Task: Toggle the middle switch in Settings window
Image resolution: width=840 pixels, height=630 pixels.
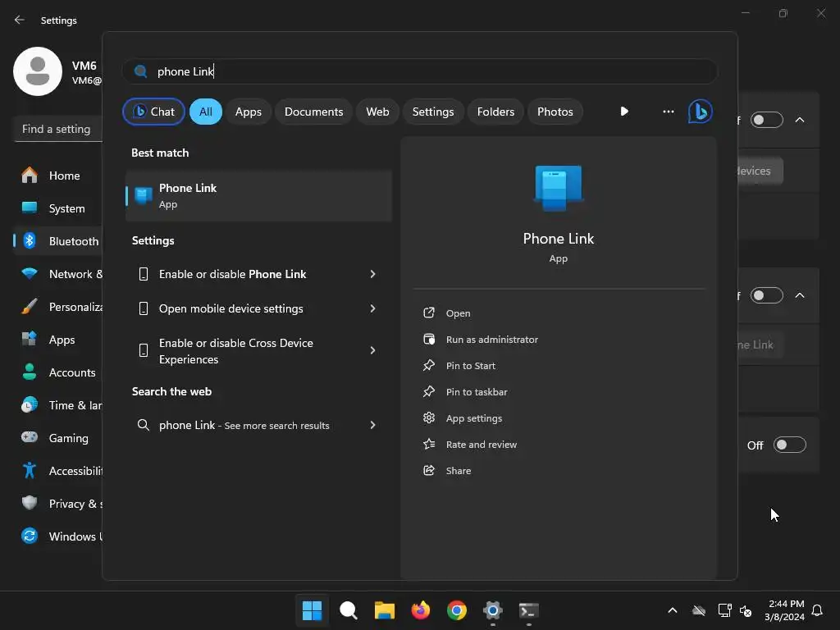Action: pyautogui.click(x=767, y=295)
